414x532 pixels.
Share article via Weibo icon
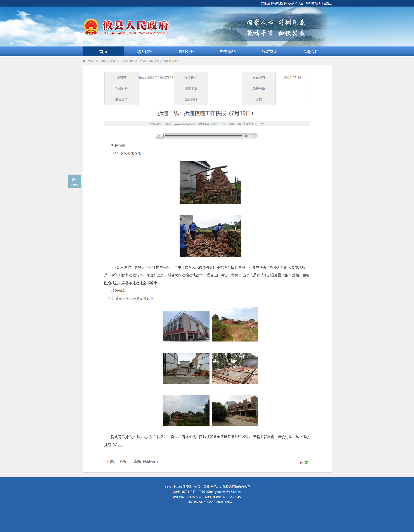301,463
